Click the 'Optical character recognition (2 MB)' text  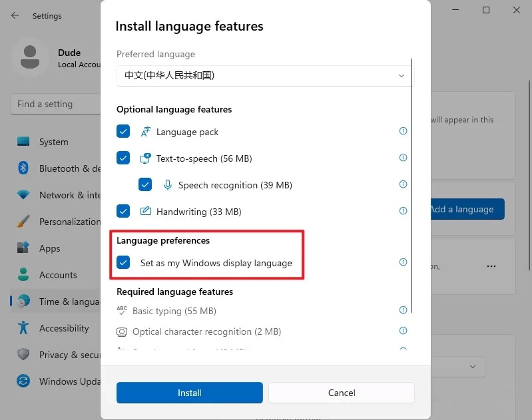pos(206,331)
